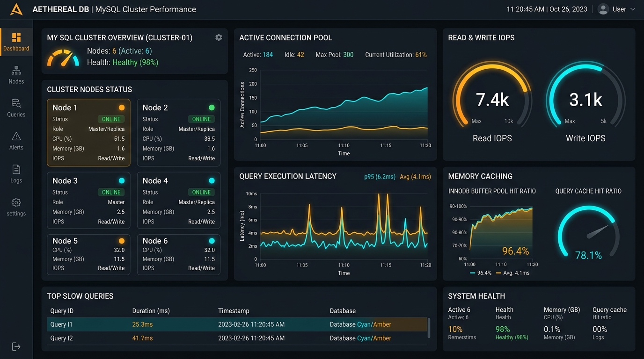644x359 pixels.
Task: Click the 96.4% buffer pool value
Action: click(x=515, y=251)
